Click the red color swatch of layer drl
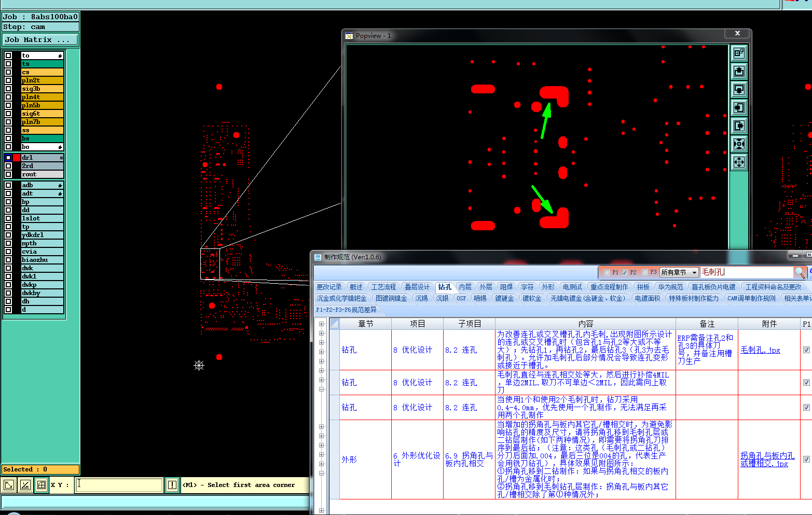The image size is (812, 515). (x=17, y=158)
